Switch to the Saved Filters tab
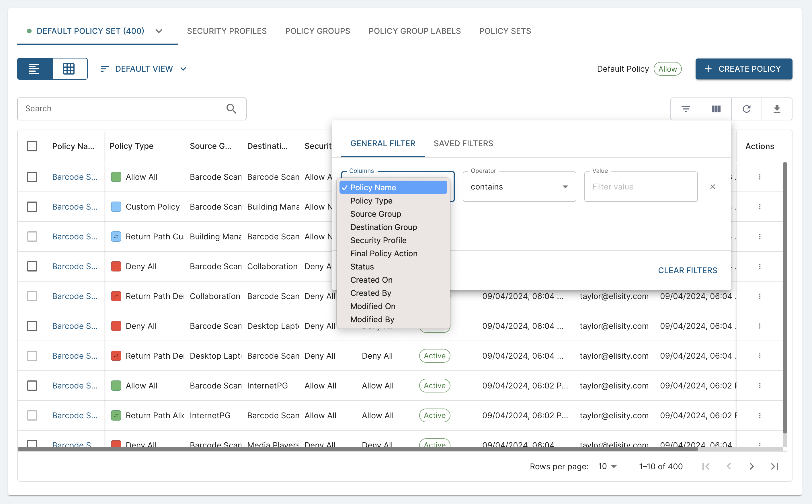Screen dimensions: 812x504 (x=463, y=143)
